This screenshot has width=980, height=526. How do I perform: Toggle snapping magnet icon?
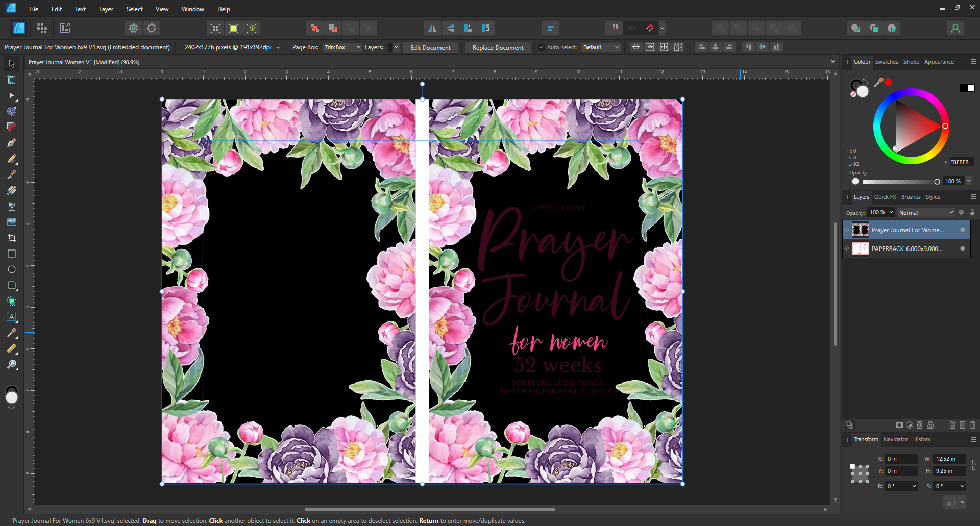point(650,28)
